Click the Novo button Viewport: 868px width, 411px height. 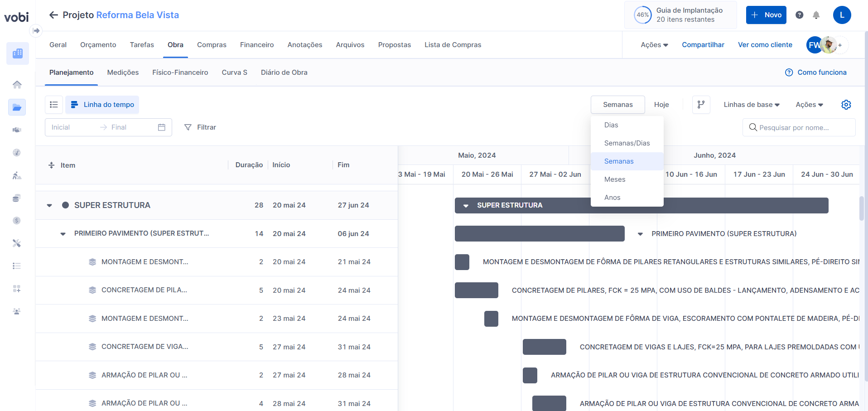coord(766,15)
